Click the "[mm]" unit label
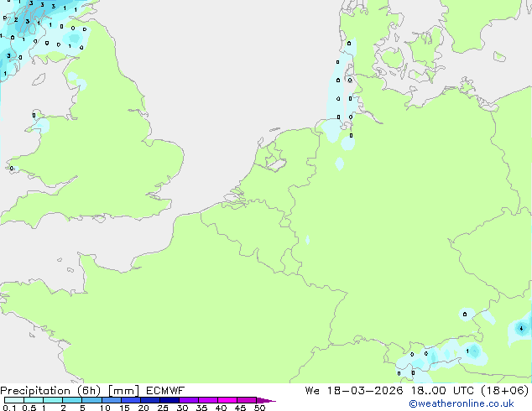This screenshot has height=411, width=532. click(x=124, y=391)
